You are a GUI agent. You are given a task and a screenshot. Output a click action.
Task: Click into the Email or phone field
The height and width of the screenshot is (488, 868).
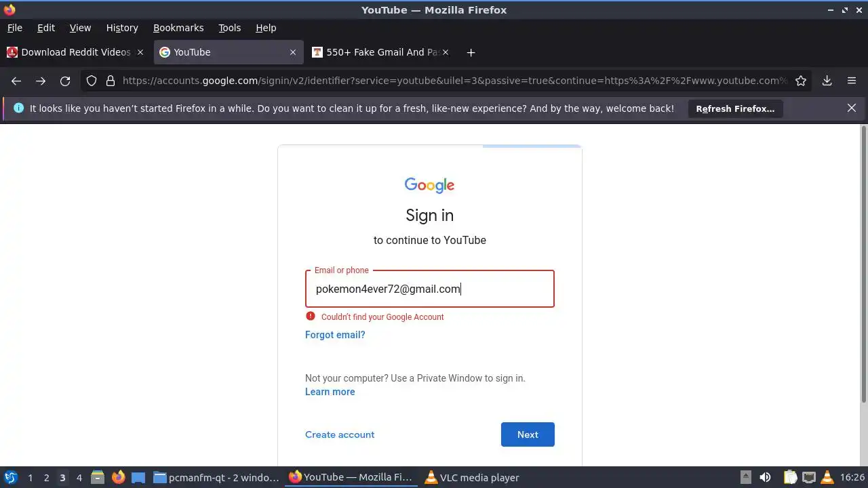coord(430,289)
